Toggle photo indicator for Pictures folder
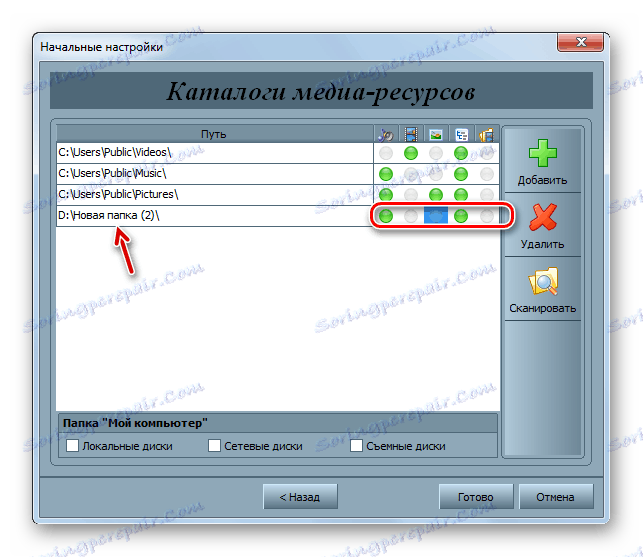 click(436, 194)
